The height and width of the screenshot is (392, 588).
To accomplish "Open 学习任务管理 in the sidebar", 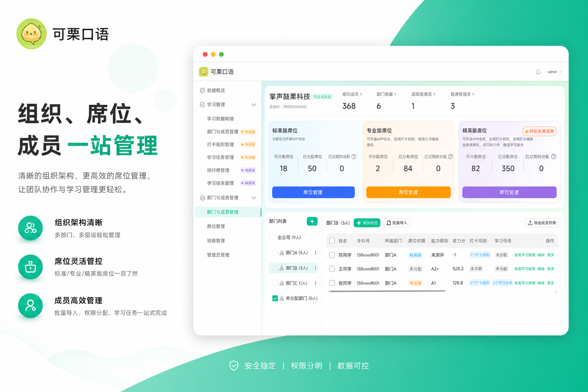I will click(220, 157).
